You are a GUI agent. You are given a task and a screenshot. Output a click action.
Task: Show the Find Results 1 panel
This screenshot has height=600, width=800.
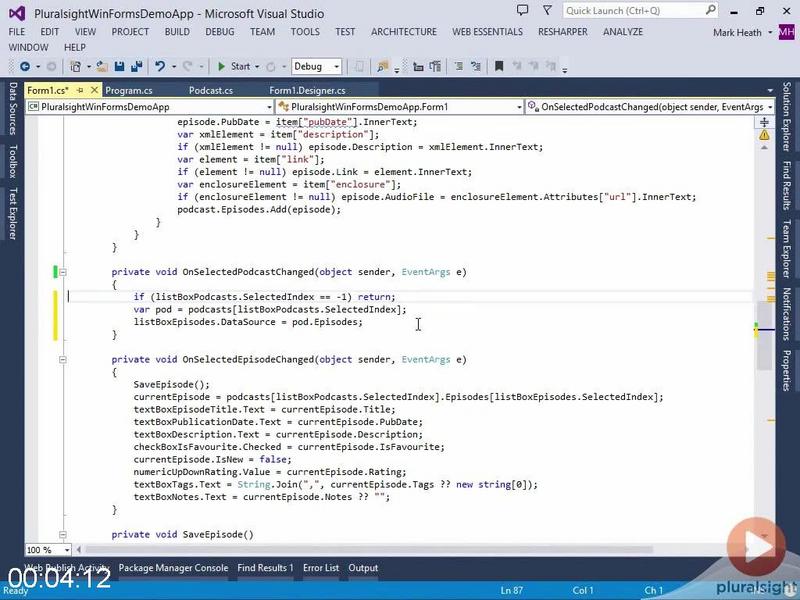pos(265,568)
